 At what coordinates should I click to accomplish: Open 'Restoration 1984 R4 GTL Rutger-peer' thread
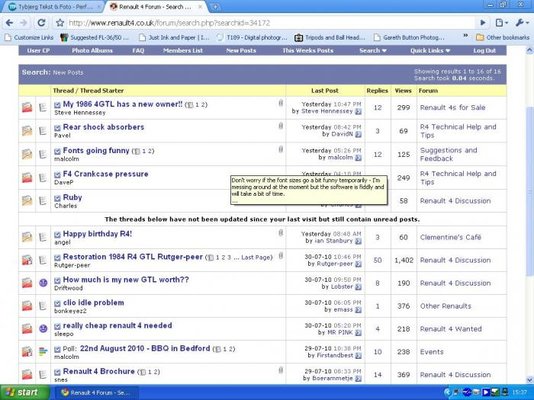pos(133,257)
